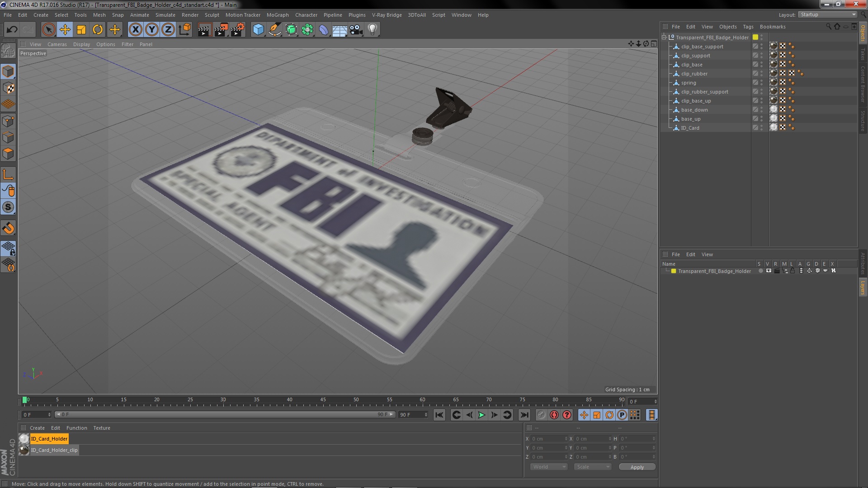Select ID_Card object
Viewport: 868px width, 488px height.
click(x=690, y=128)
